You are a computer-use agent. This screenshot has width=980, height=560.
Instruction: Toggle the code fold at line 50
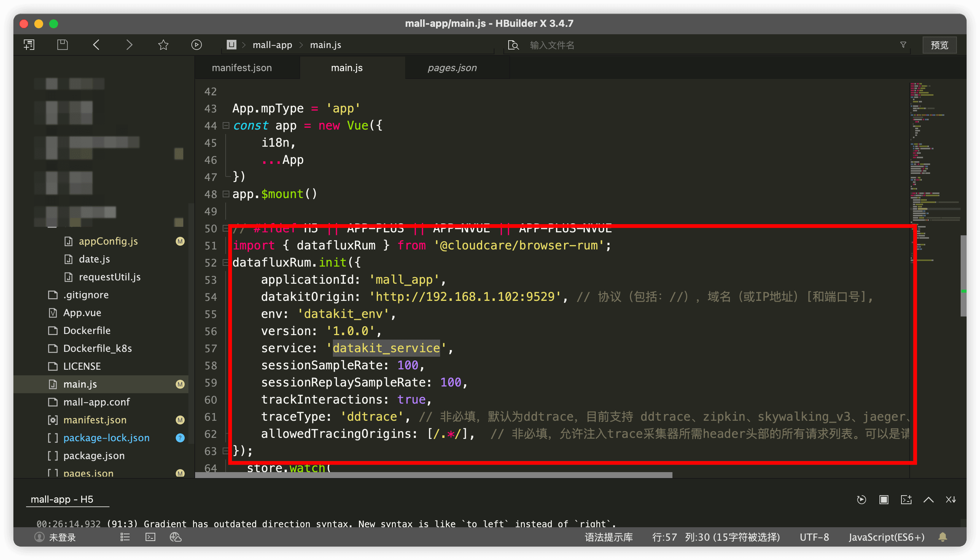click(226, 229)
